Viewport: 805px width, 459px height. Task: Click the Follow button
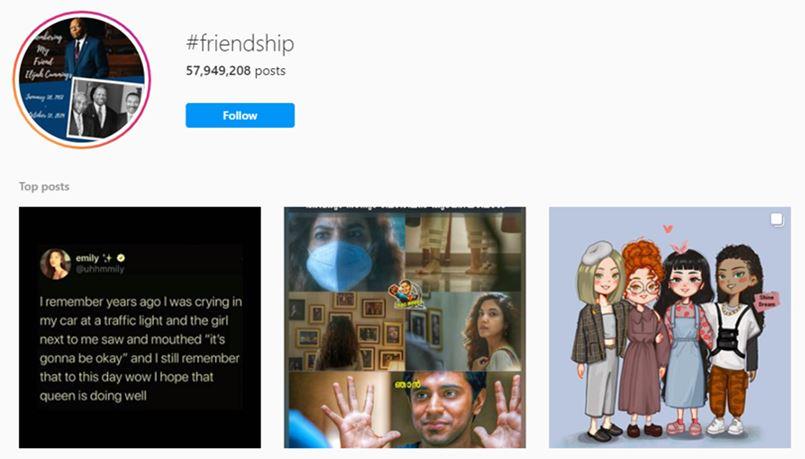tap(240, 115)
